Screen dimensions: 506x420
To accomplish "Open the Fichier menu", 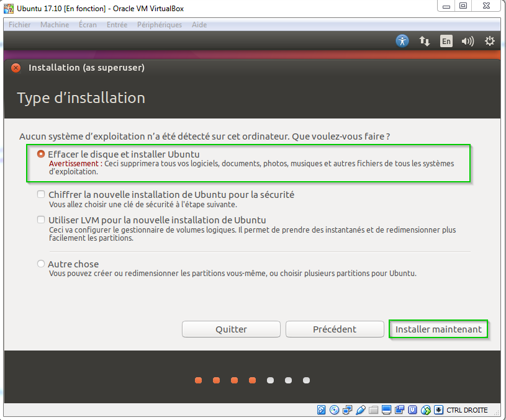I will click(x=20, y=25).
